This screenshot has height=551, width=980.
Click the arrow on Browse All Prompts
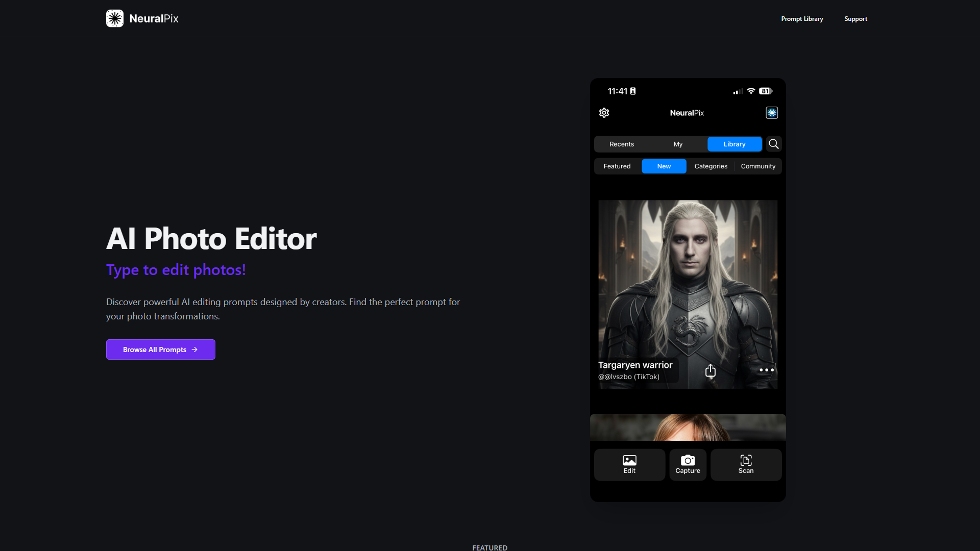click(x=194, y=349)
